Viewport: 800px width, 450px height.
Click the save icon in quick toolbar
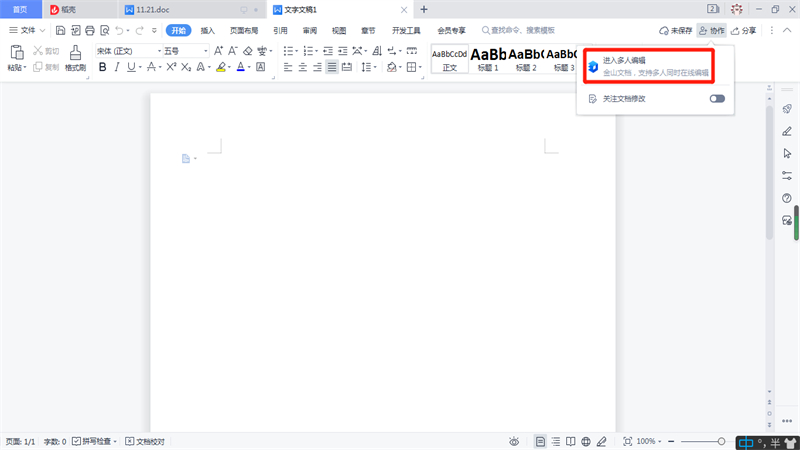click(x=61, y=31)
